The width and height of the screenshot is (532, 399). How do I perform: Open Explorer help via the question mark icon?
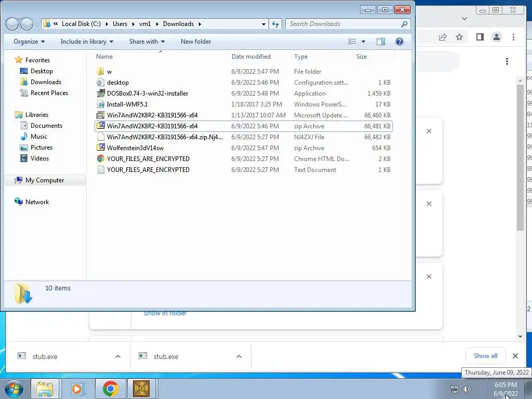[x=400, y=42]
